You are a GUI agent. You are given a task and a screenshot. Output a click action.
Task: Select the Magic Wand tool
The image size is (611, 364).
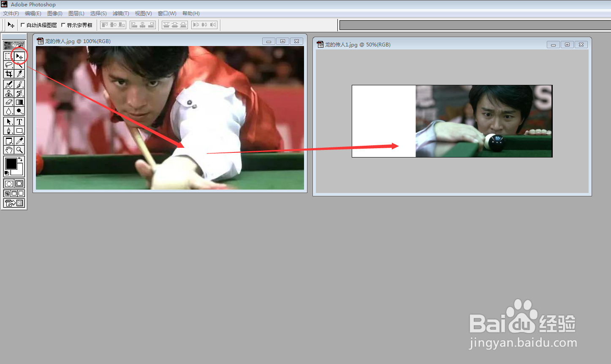tap(19, 65)
